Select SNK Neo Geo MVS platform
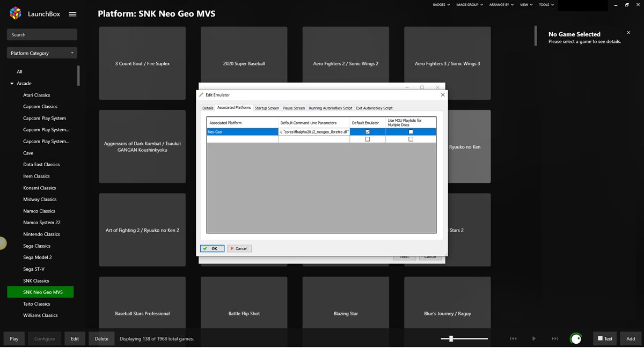This screenshot has height=362, width=644. point(40,292)
